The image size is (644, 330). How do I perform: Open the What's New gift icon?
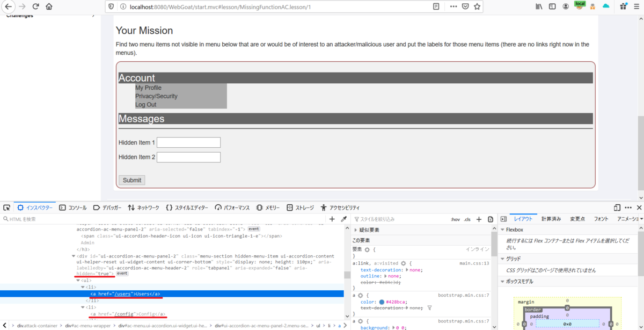(623, 6)
